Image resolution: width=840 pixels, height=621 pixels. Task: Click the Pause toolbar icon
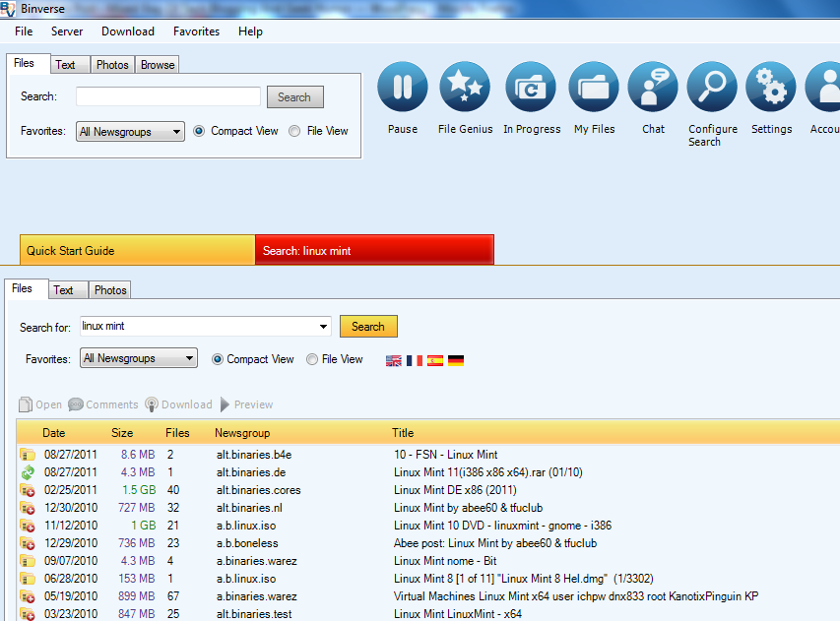click(403, 87)
